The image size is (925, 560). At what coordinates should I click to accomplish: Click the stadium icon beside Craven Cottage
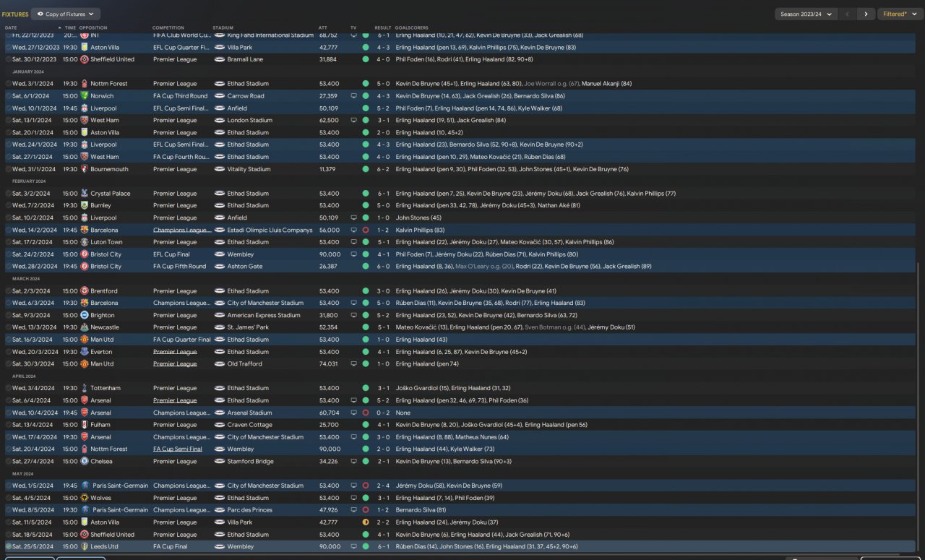click(x=220, y=425)
